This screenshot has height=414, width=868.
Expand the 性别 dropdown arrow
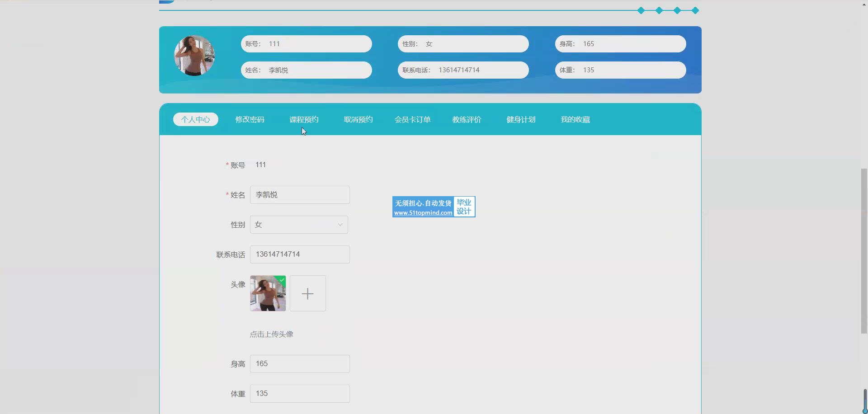point(340,225)
